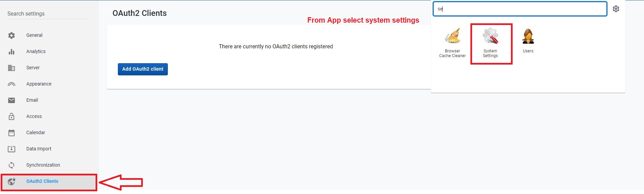Launch the Browser Cache Cleaner app
The image size is (644, 194).
pyautogui.click(x=453, y=43)
